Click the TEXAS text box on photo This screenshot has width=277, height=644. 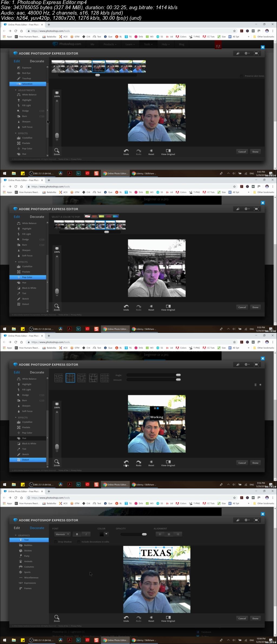156,553
